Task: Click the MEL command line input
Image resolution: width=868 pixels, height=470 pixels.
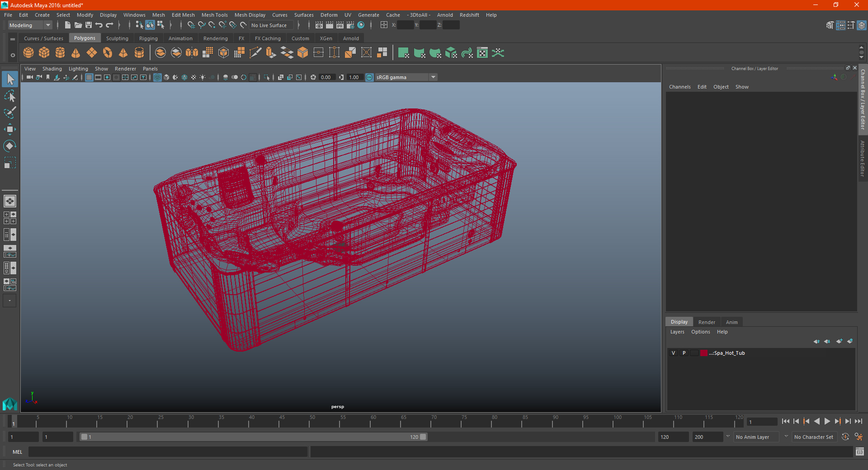Action: [168, 452]
